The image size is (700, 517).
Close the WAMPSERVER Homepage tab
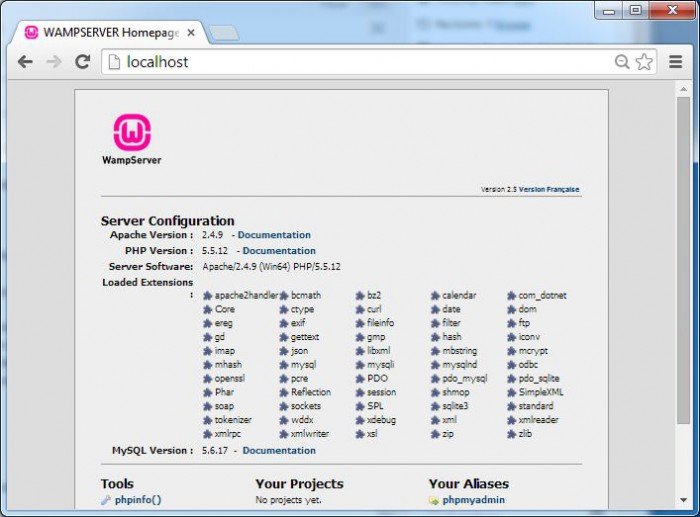(191, 33)
